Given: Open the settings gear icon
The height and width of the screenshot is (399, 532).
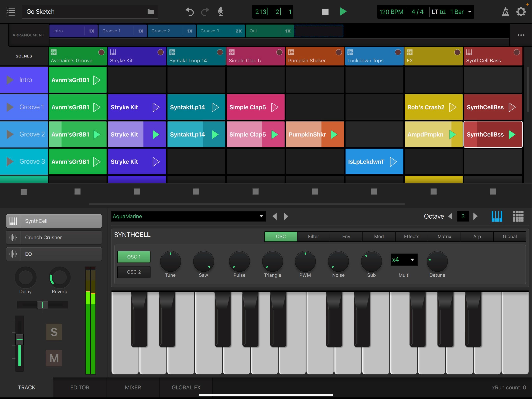Looking at the screenshot, I should [521, 11].
